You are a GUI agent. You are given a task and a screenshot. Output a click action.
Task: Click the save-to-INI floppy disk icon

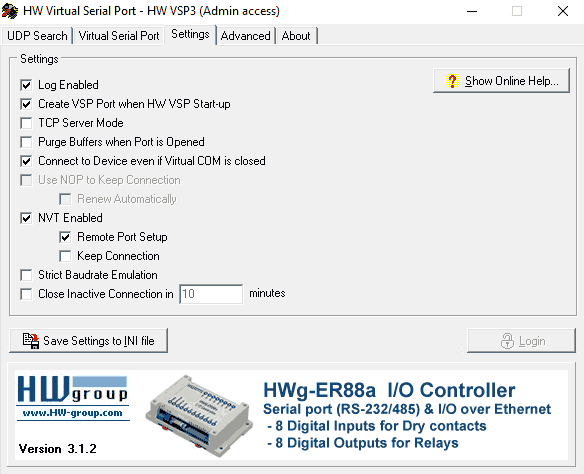tap(31, 341)
